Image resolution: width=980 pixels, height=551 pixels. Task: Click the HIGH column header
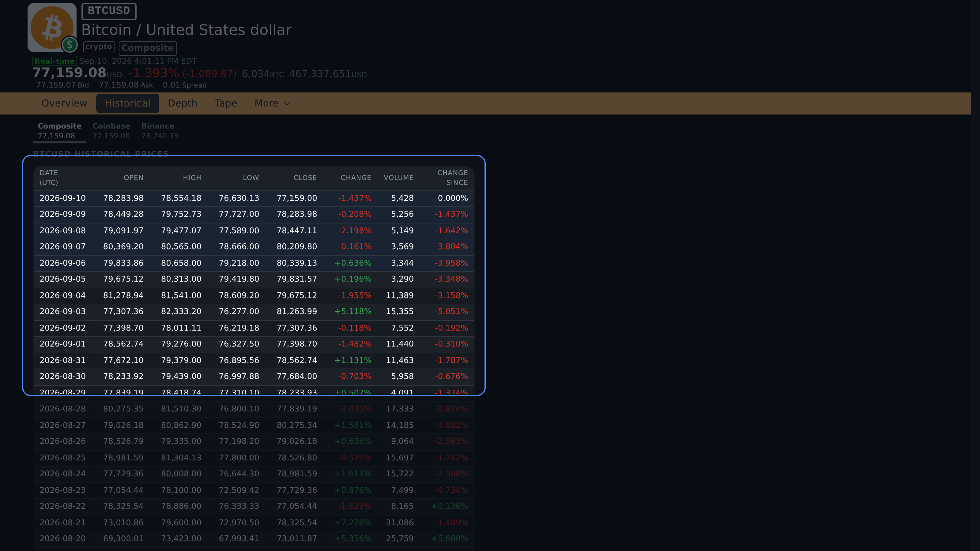click(192, 178)
